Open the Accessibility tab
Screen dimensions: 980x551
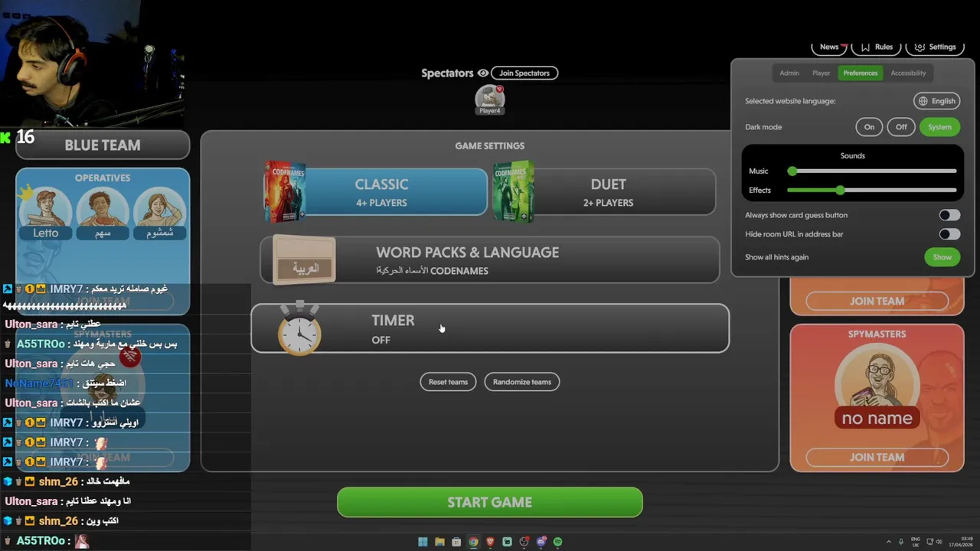pos(908,73)
